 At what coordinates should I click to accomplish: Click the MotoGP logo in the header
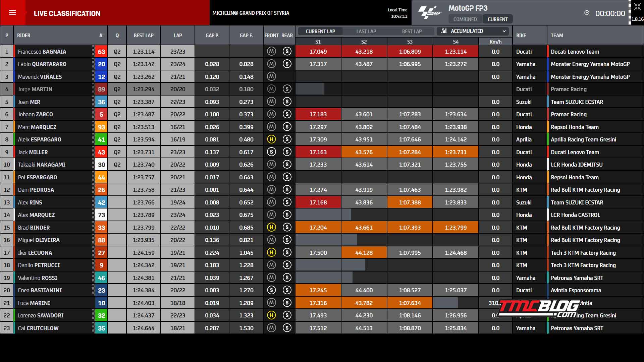429,13
